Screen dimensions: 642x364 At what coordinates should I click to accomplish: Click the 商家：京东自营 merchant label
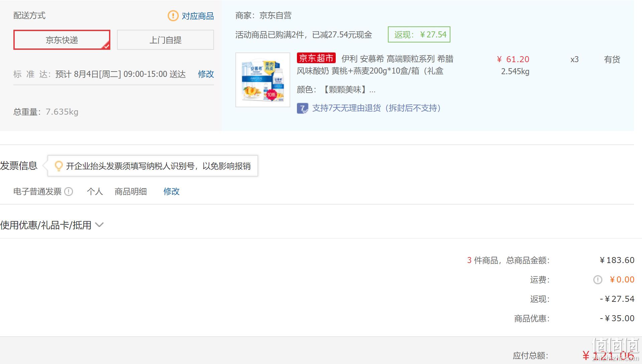click(x=263, y=15)
